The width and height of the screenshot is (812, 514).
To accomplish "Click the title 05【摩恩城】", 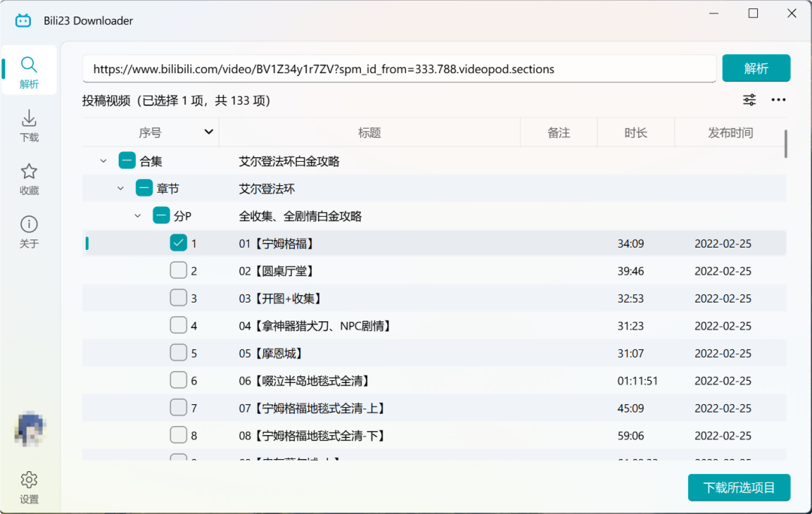I will click(x=272, y=354).
